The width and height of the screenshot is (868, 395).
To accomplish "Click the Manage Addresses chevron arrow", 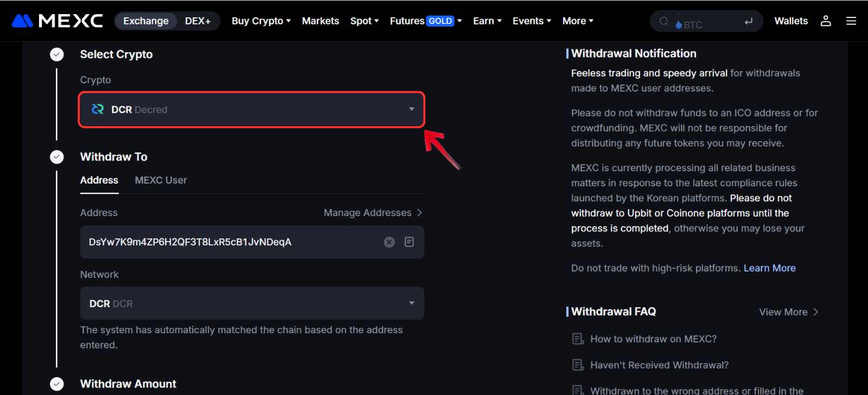I will pyautogui.click(x=419, y=213).
